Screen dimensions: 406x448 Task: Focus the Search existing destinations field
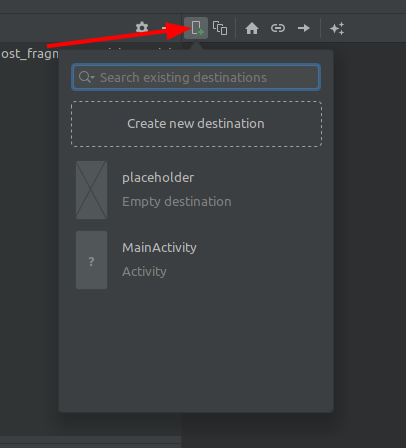point(196,77)
